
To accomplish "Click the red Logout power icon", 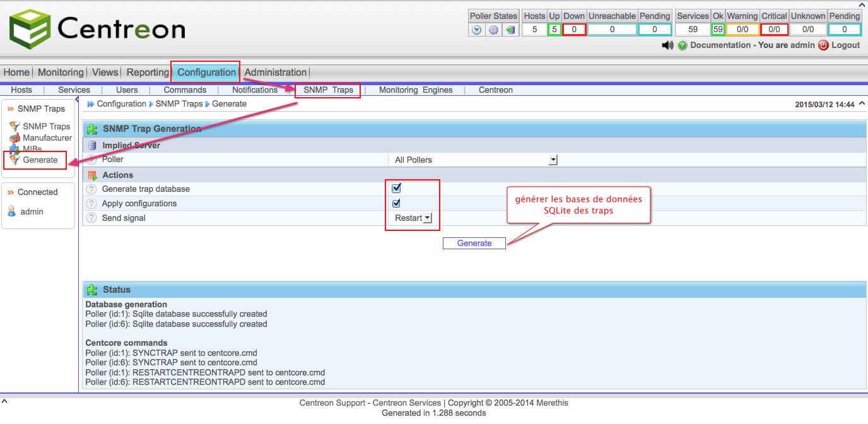I will pyautogui.click(x=823, y=45).
